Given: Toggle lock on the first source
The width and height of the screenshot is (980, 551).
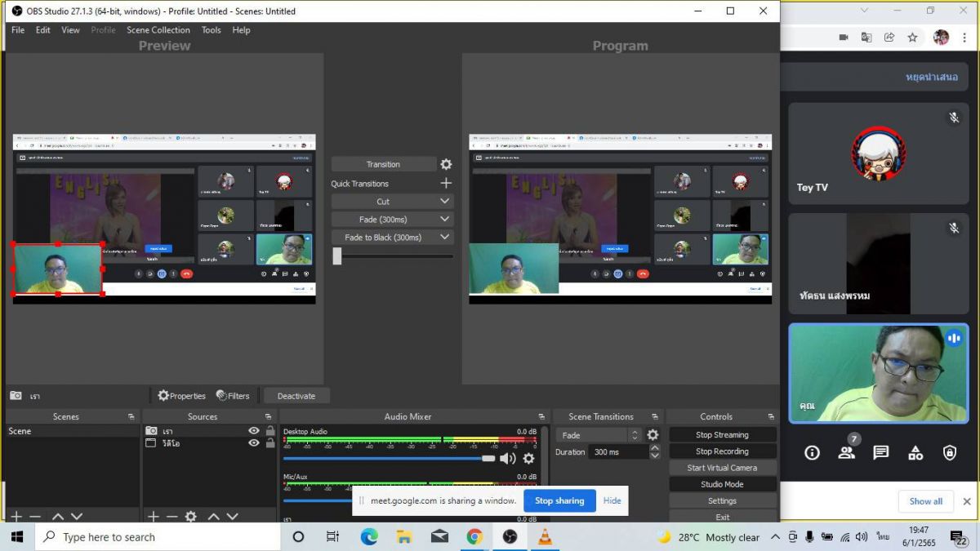Looking at the screenshot, I should coord(270,431).
